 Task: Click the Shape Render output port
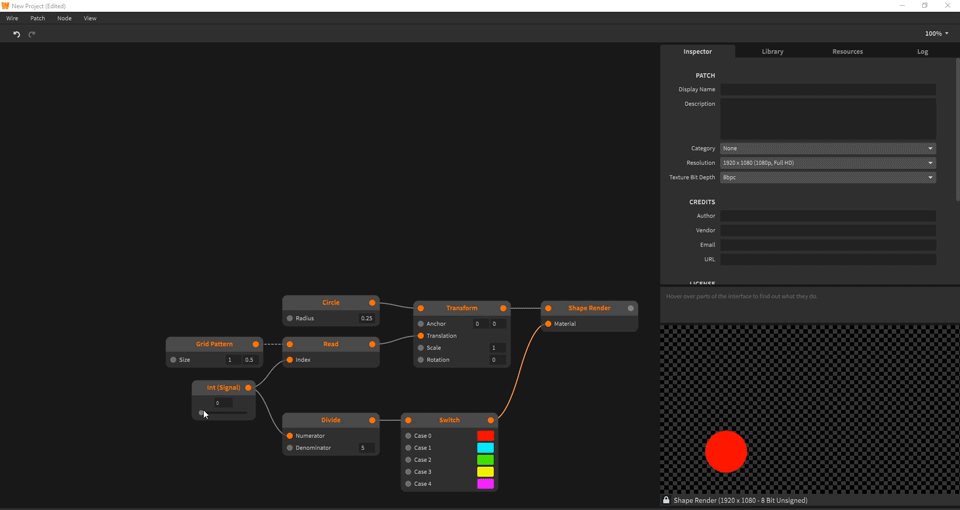631,308
